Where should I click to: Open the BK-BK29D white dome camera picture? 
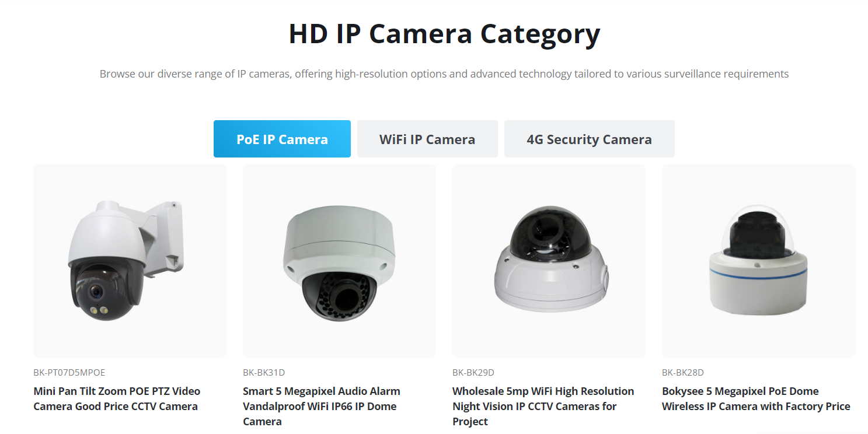pos(549,261)
